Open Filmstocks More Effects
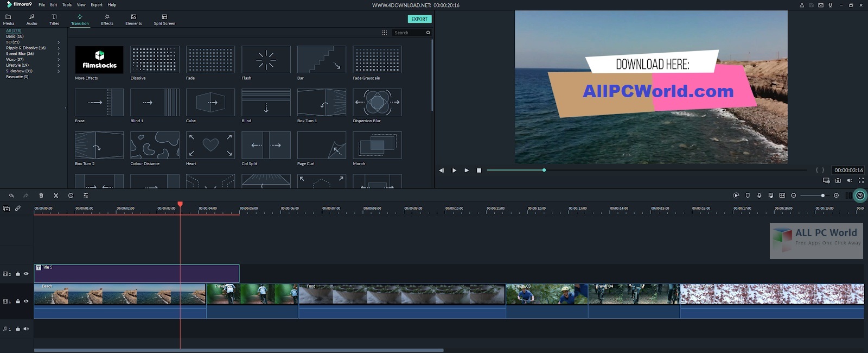The width and height of the screenshot is (868, 353). [x=99, y=60]
